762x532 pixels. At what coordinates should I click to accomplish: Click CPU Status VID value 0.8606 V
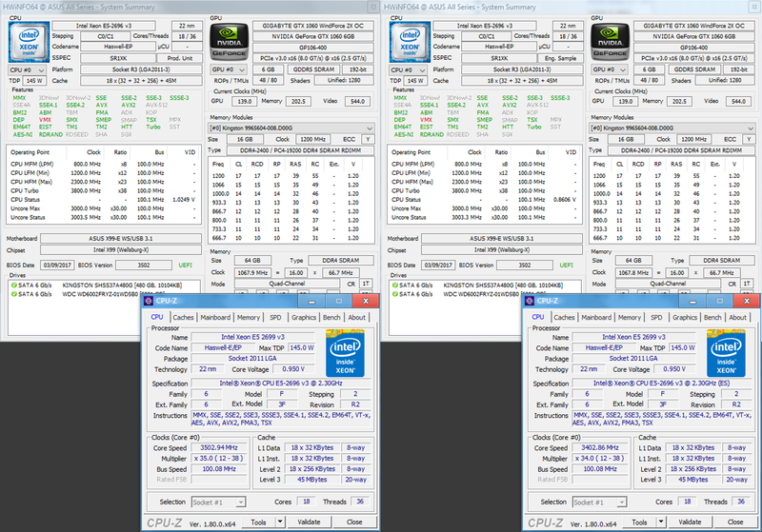coord(565,200)
